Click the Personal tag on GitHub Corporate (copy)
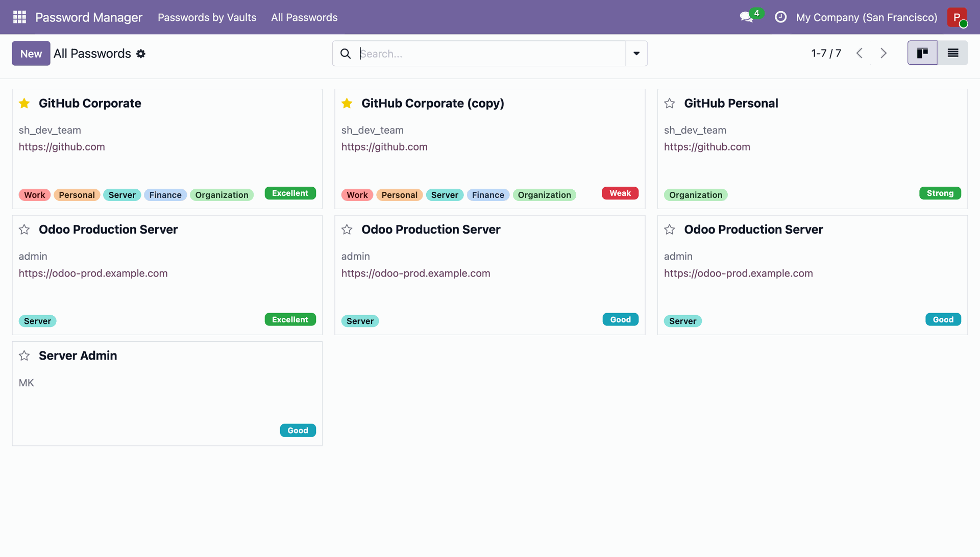The image size is (980, 557). coord(400,195)
